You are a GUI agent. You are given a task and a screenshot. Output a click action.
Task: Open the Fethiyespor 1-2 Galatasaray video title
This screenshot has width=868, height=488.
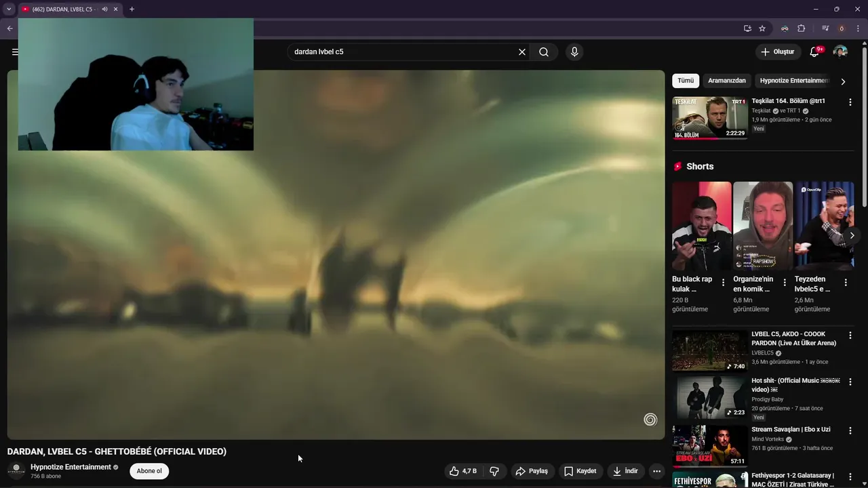tap(793, 480)
